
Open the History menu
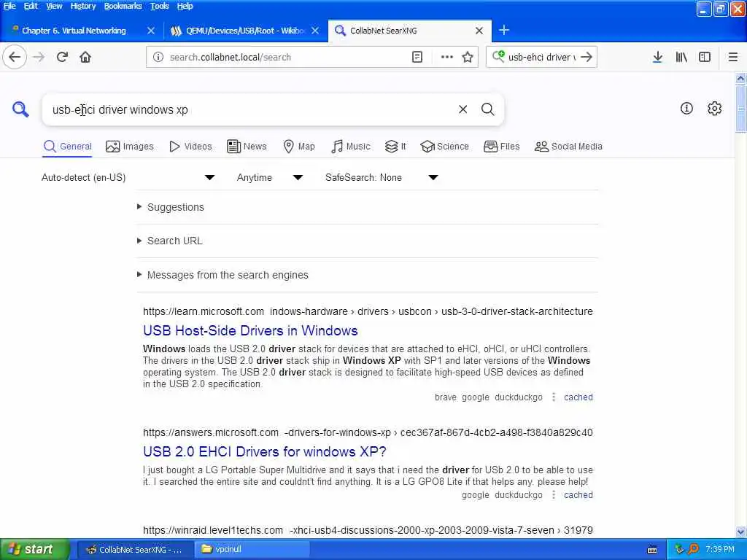click(83, 6)
